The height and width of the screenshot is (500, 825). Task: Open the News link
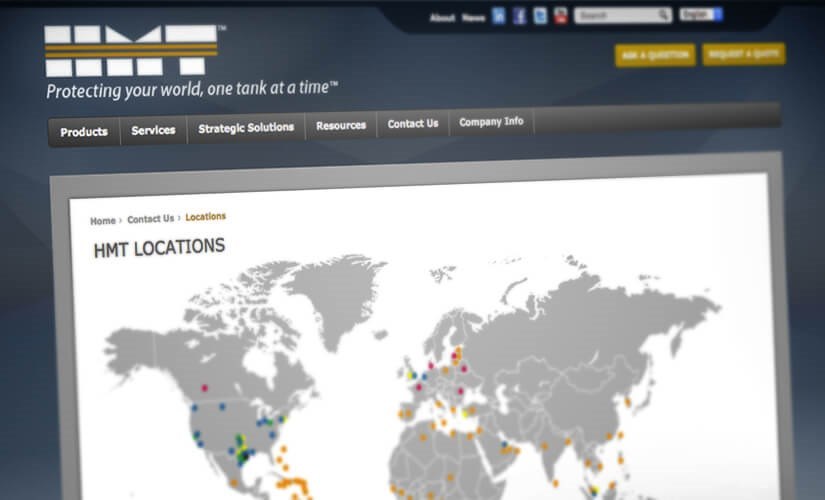pyautogui.click(x=473, y=18)
